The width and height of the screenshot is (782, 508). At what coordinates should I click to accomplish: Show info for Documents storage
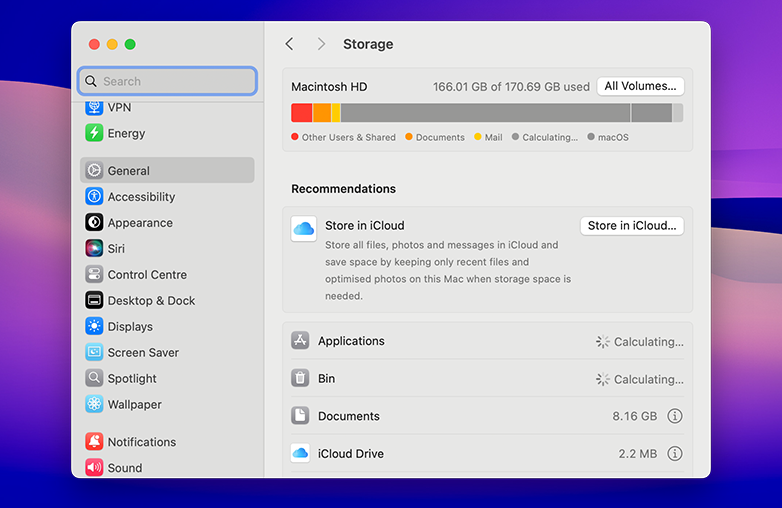pos(675,416)
